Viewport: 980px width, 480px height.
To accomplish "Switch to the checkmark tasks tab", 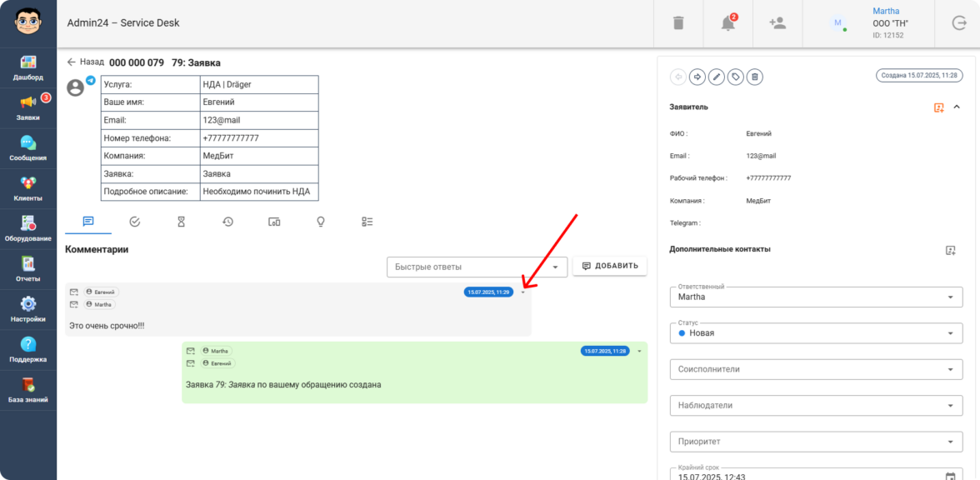I will 134,222.
